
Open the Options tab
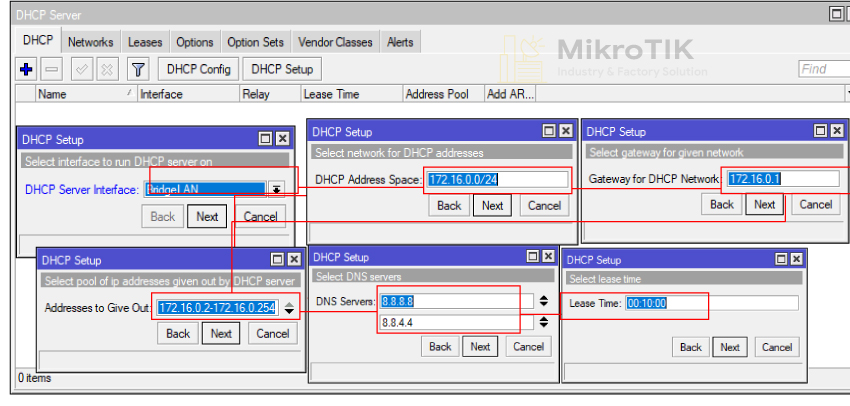195,42
